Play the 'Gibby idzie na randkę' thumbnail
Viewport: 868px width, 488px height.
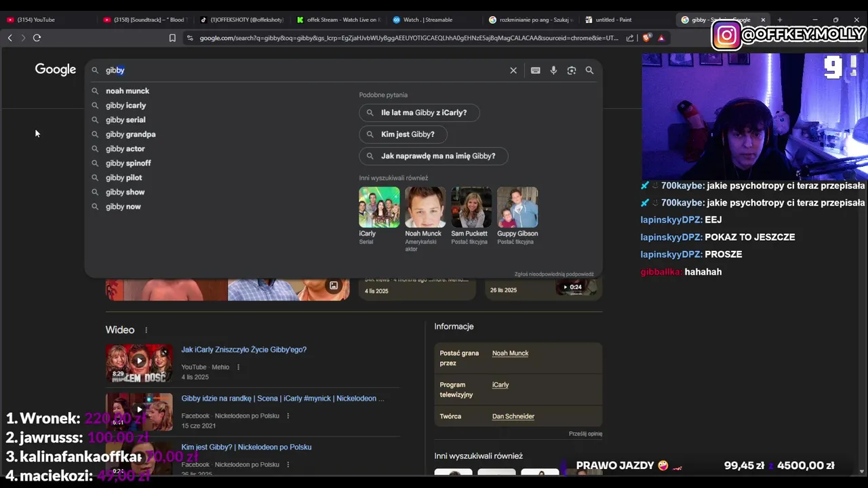coord(139,411)
